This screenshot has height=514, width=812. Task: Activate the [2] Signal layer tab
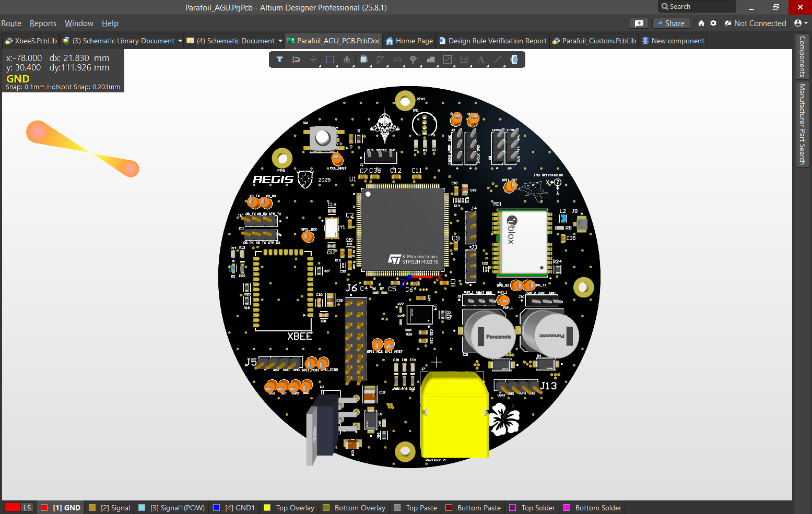(x=109, y=507)
